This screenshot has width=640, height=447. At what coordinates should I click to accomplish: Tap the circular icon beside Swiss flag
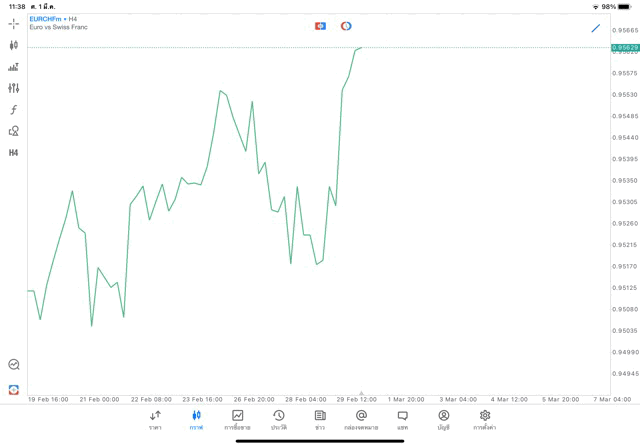click(x=346, y=26)
